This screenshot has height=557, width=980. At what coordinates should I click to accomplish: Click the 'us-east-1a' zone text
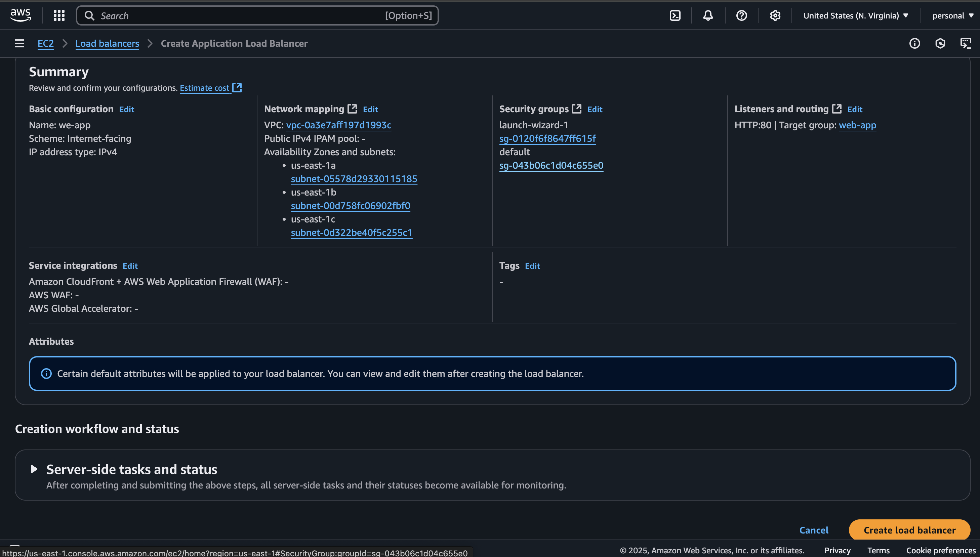(313, 165)
